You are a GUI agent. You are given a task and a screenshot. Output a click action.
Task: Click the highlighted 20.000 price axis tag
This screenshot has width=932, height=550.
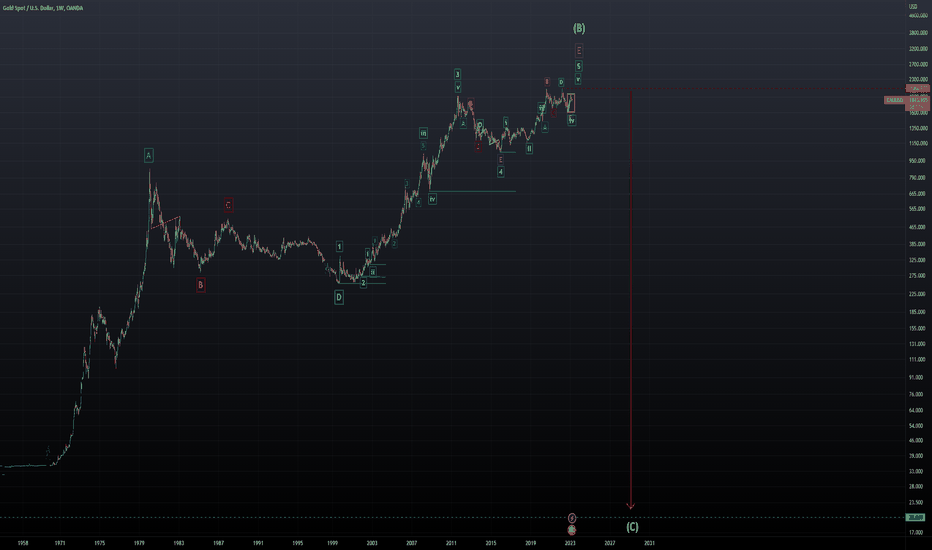(x=915, y=517)
